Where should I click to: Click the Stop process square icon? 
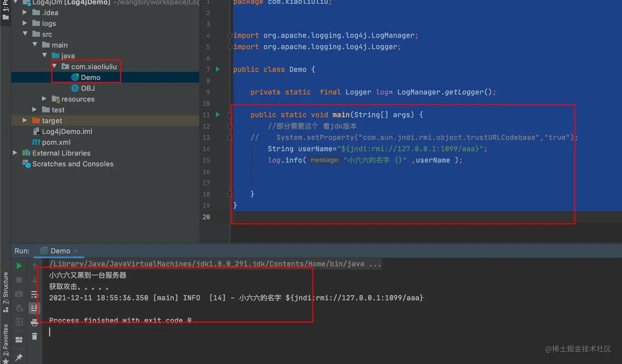point(19,280)
